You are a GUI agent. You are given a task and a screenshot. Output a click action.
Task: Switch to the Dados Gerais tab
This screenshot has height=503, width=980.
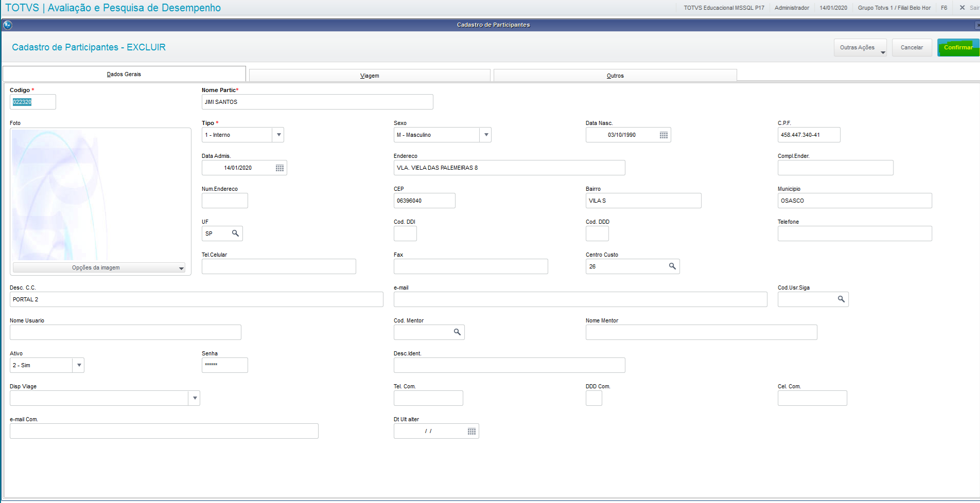pyautogui.click(x=124, y=74)
